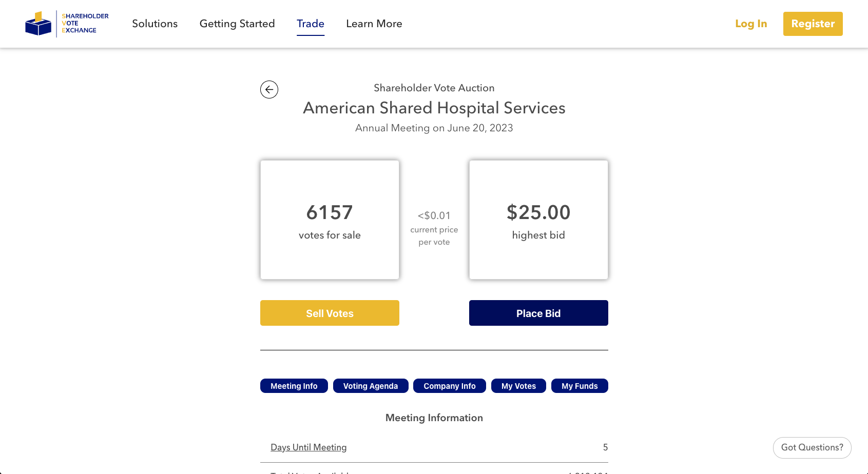Click the Register button
868x474 pixels.
(813, 24)
